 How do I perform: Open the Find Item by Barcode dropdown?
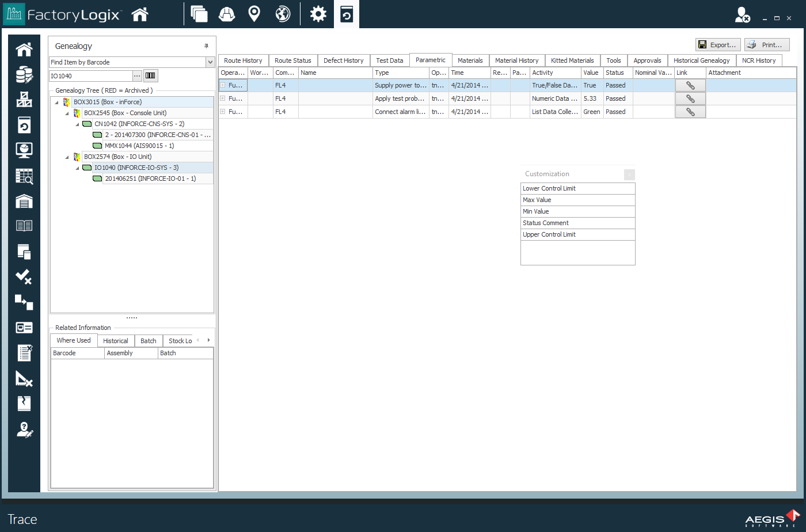tap(210, 62)
